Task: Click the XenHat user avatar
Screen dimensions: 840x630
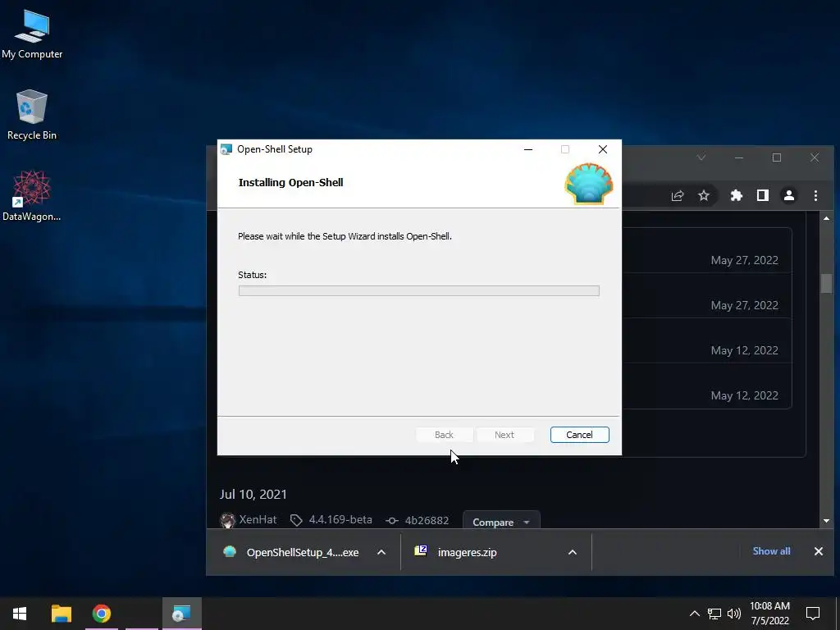Action: coord(228,520)
